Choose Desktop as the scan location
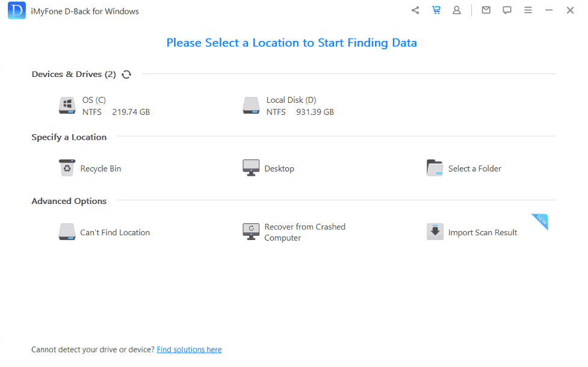588x367 pixels. (x=268, y=168)
